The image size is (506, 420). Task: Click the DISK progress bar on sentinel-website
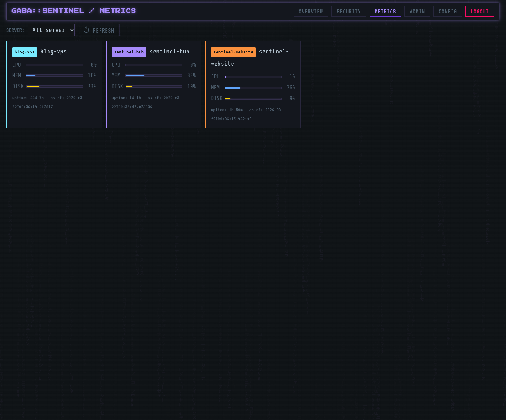click(x=253, y=98)
